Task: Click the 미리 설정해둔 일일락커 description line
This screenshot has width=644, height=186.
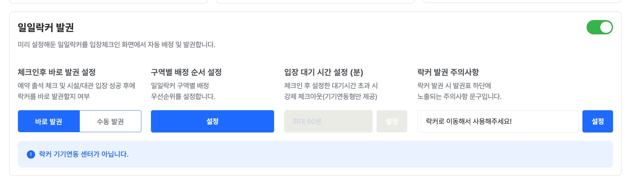Action: 116,45
